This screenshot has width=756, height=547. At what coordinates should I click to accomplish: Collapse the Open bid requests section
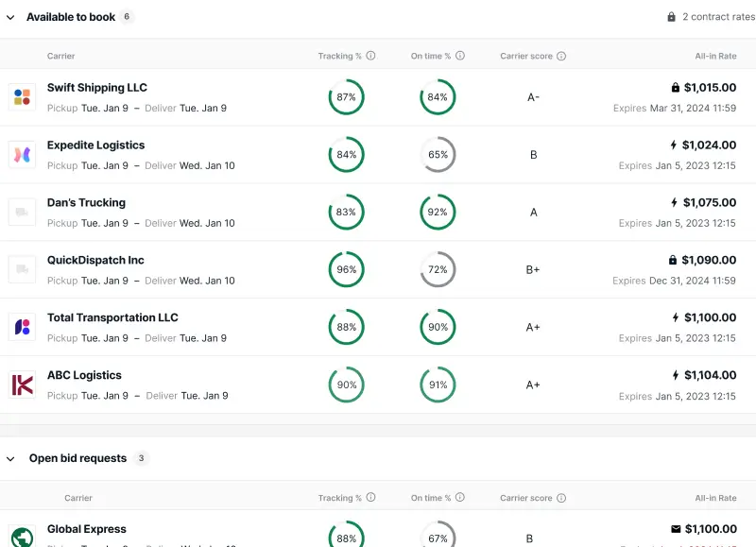(10, 459)
